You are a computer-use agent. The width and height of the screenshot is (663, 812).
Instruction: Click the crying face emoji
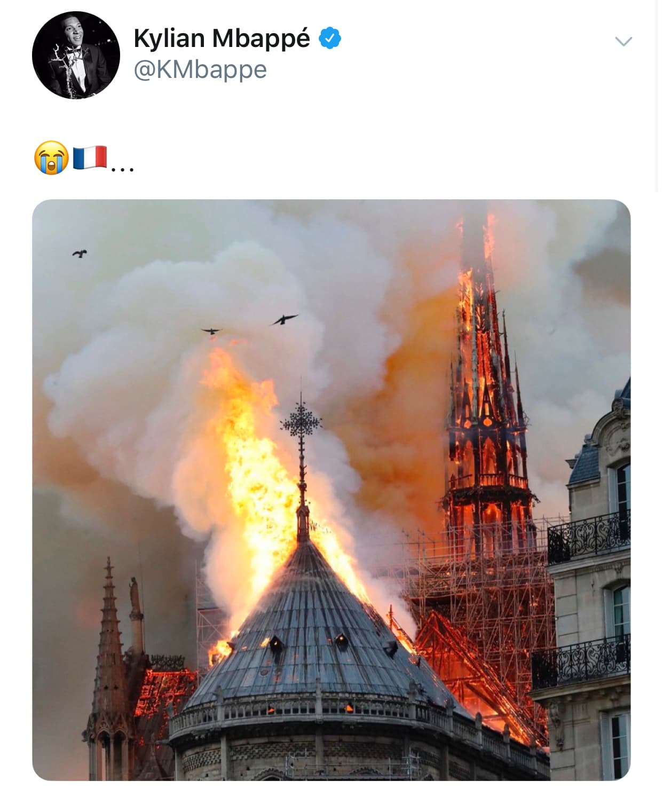point(51,157)
